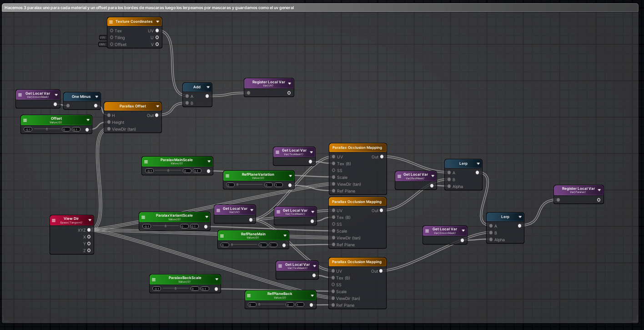Screen dimensions: 644x330
Task: Click the ParalaxBackScale node header icon
Action: (x=155, y=279)
